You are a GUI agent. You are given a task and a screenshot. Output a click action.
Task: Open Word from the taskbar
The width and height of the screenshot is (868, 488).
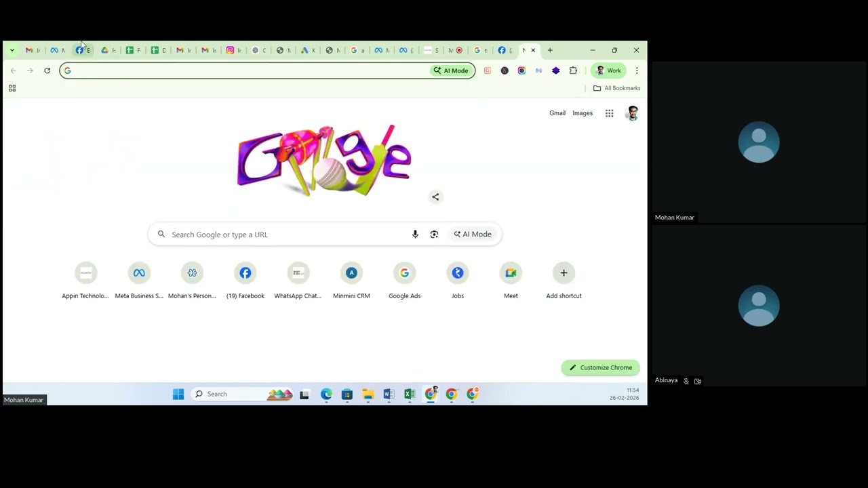(389, 394)
